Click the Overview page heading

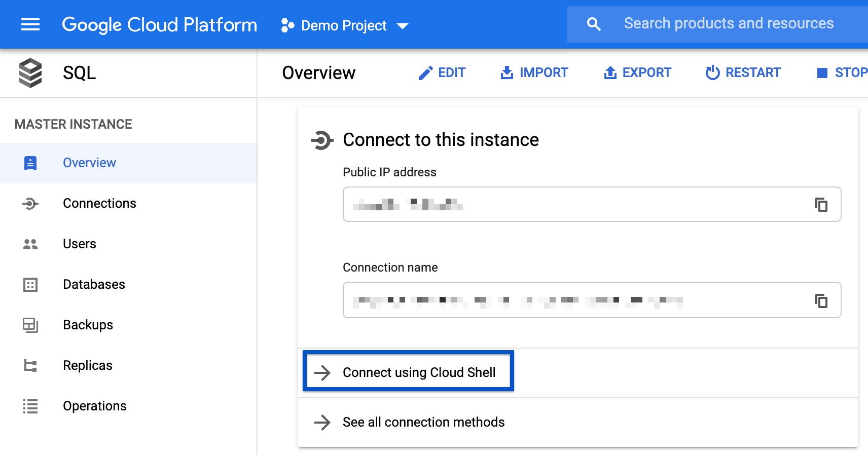click(319, 73)
